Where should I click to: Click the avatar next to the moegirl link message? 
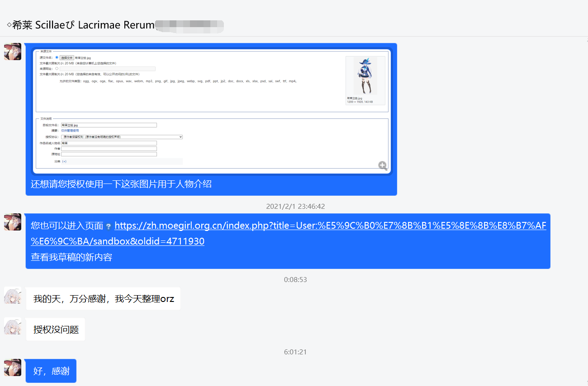[13, 222]
